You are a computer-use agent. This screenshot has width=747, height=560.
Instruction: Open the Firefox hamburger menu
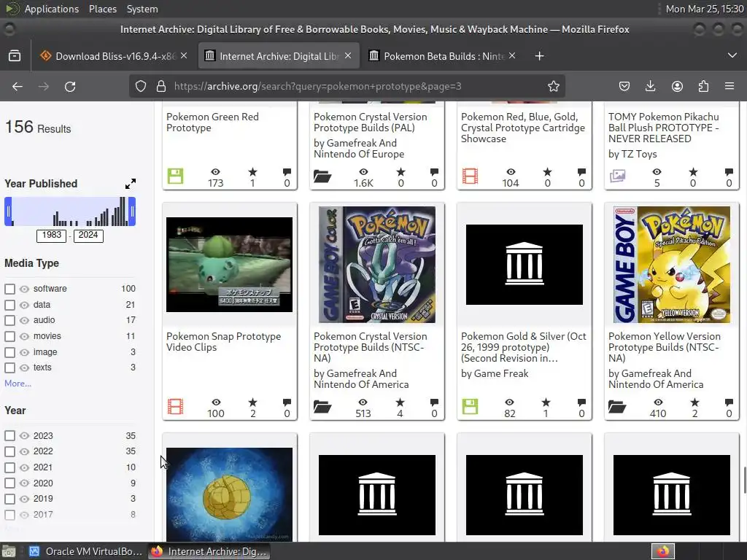point(729,86)
